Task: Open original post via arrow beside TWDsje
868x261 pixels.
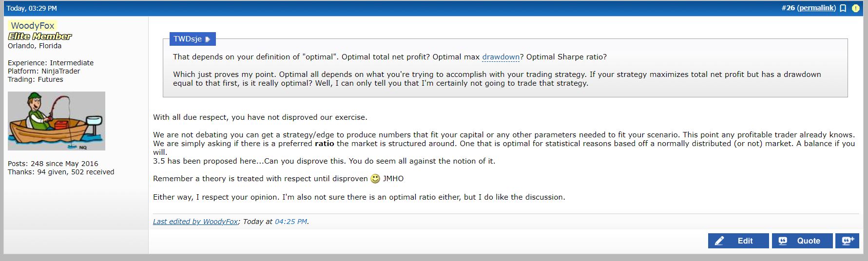Action: coord(208,39)
